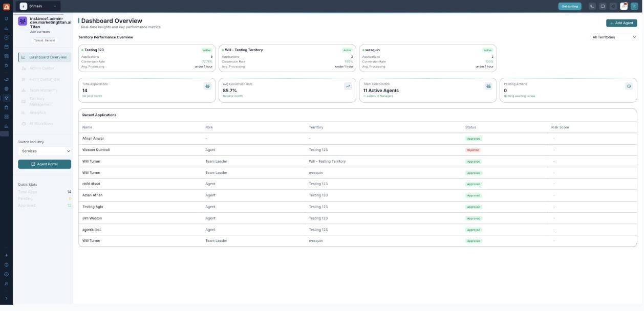Click the Risk Score column header
This screenshot has height=311, width=644.
[560, 127]
